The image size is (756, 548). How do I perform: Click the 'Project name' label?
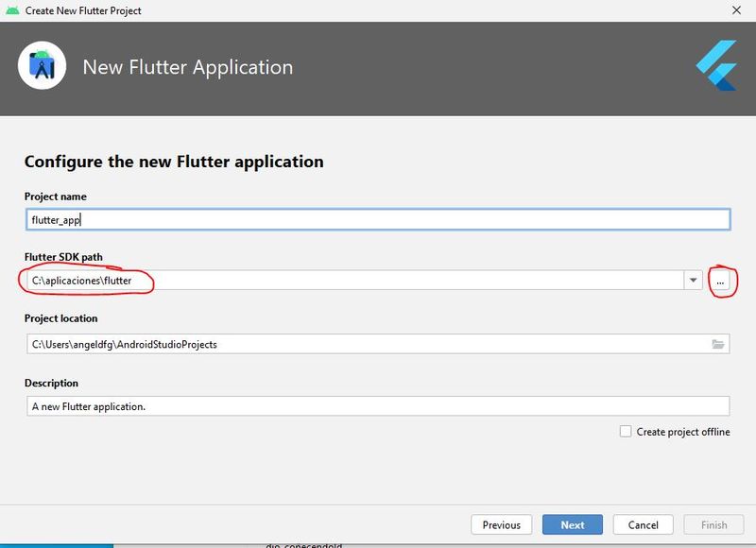tap(56, 197)
